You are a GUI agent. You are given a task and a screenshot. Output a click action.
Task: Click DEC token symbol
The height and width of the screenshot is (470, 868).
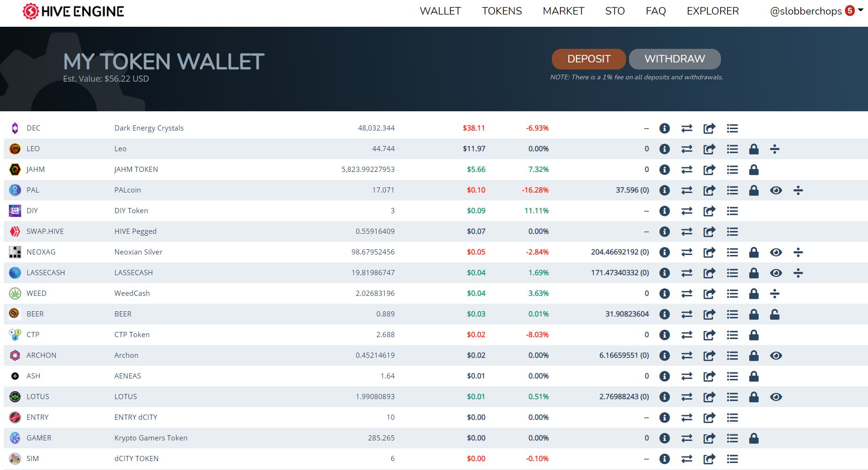(x=33, y=128)
